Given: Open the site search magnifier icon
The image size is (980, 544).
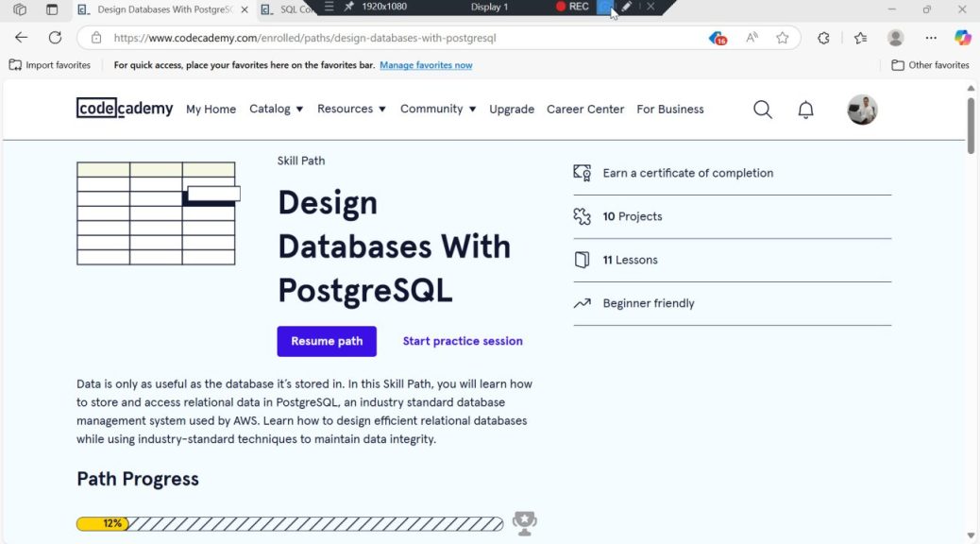Looking at the screenshot, I should [x=763, y=110].
